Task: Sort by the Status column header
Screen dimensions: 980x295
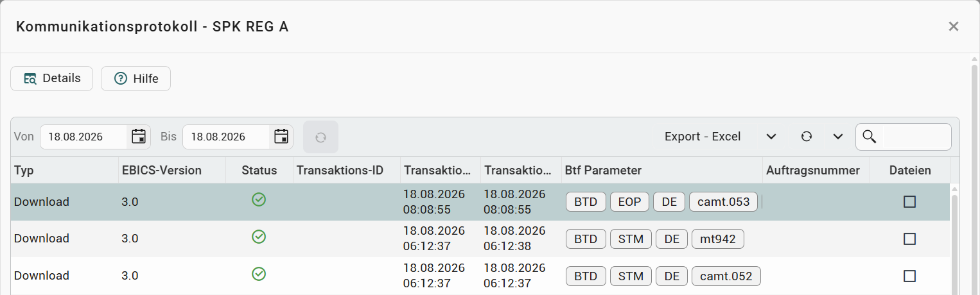Action: tap(259, 171)
